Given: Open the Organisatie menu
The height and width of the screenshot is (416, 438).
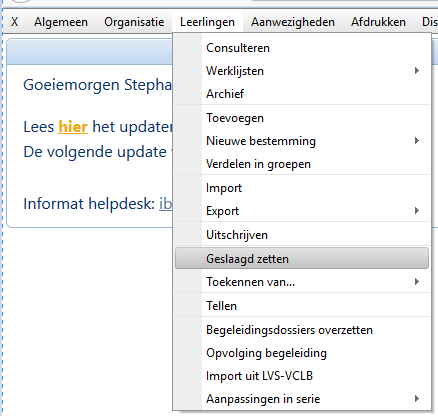Looking at the screenshot, I should pyautogui.click(x=134, y=22).
